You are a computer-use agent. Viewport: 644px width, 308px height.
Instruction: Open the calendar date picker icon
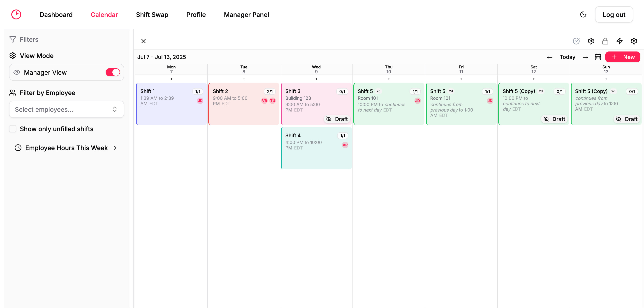point(598,57)
